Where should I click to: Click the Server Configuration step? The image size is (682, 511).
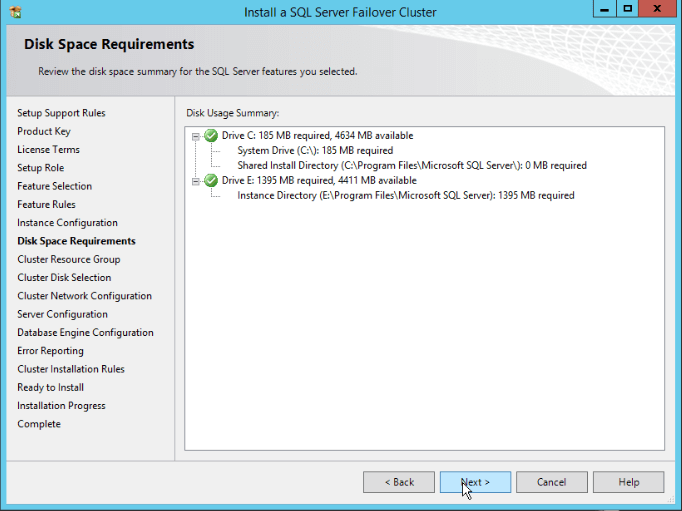point(62,314)
